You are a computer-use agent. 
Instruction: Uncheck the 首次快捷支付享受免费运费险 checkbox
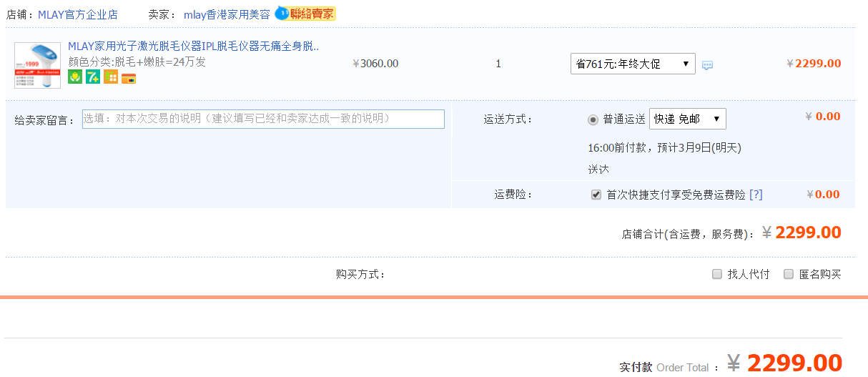pos(596,195)
